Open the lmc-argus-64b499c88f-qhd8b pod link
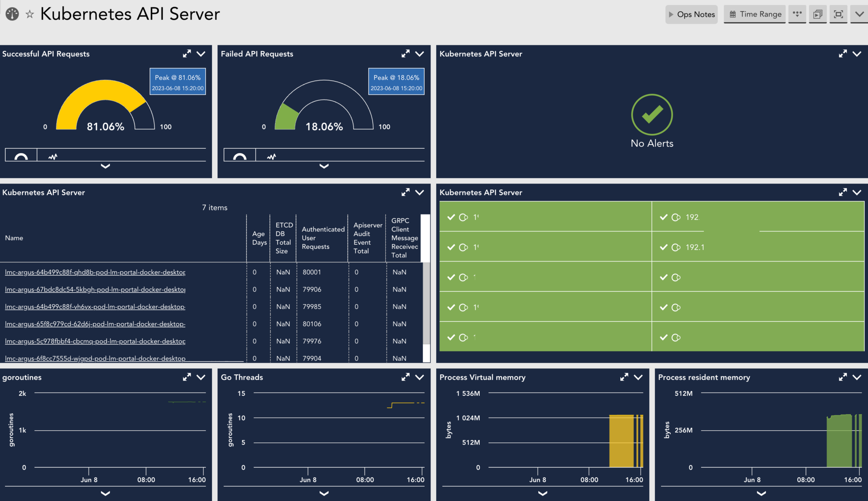868x501 pixels. tap(95, 272)
